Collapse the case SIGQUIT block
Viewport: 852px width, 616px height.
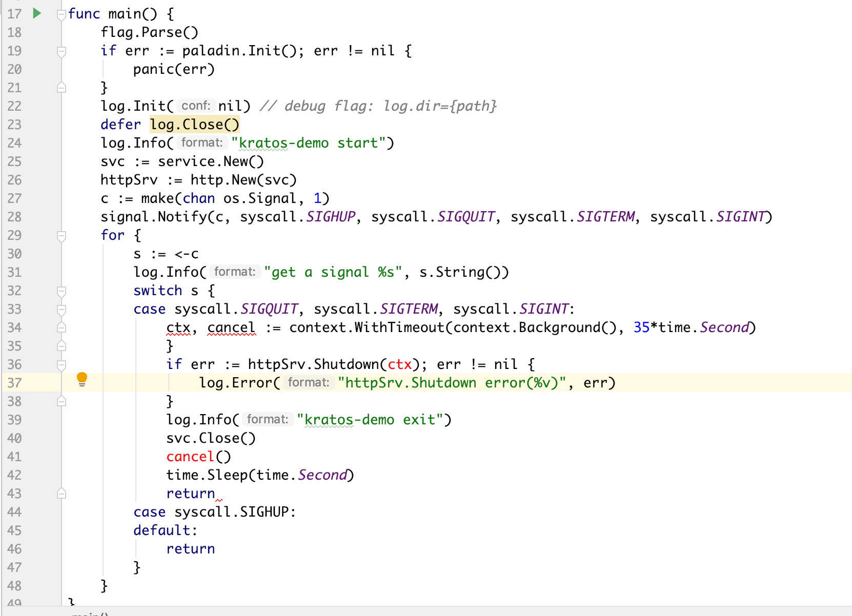click(x=62, y=309)
